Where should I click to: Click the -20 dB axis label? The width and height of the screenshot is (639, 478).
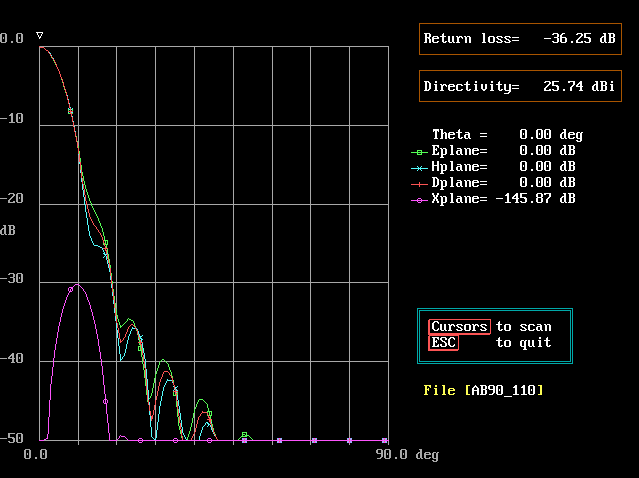tap(12, 198)
